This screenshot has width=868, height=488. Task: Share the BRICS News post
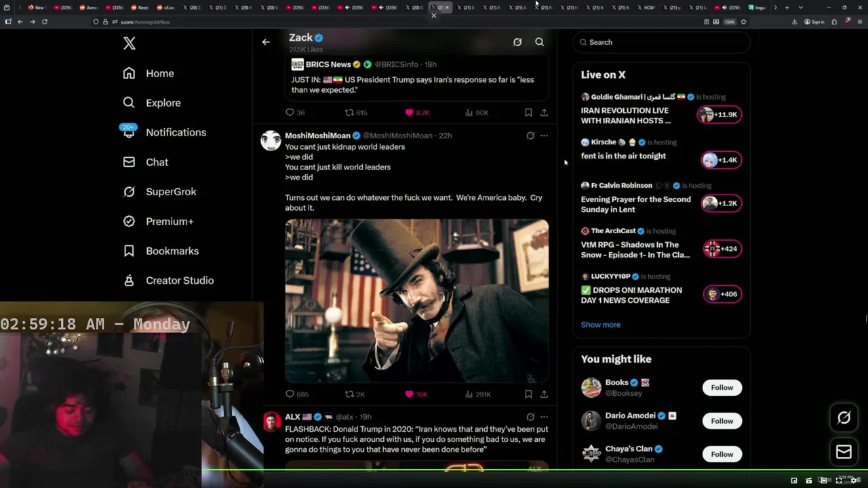(x=544, y=113)
